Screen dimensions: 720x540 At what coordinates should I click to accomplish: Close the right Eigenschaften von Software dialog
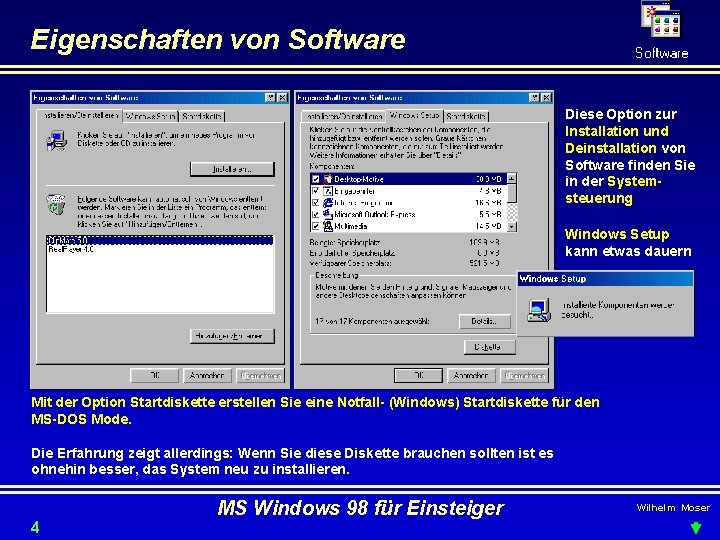coord(546,98)
